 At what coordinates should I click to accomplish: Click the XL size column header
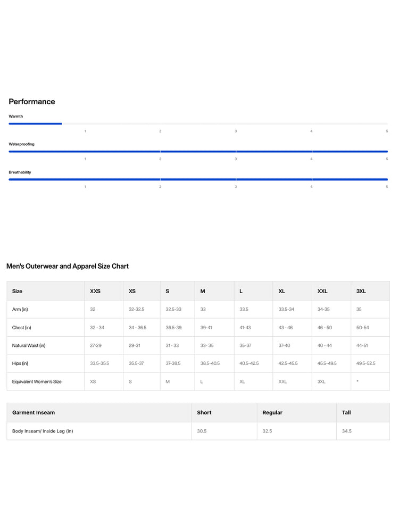point(281,291)
